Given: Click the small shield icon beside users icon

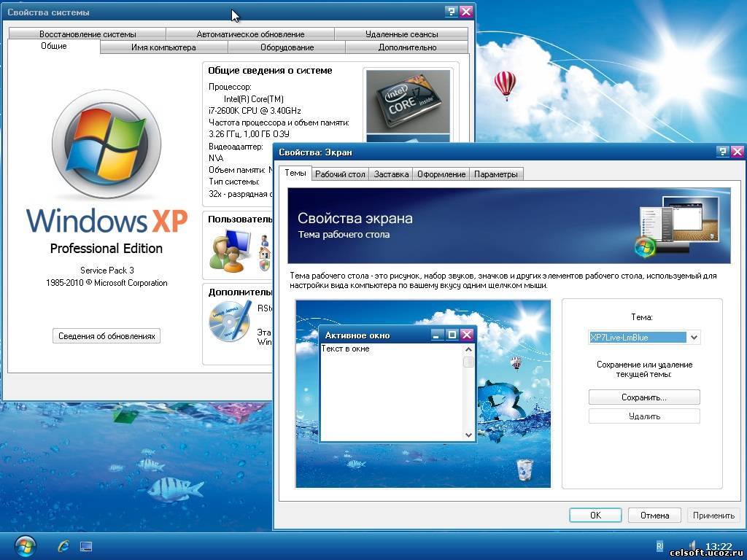Looking at the screenshot, I should point(266,265).
